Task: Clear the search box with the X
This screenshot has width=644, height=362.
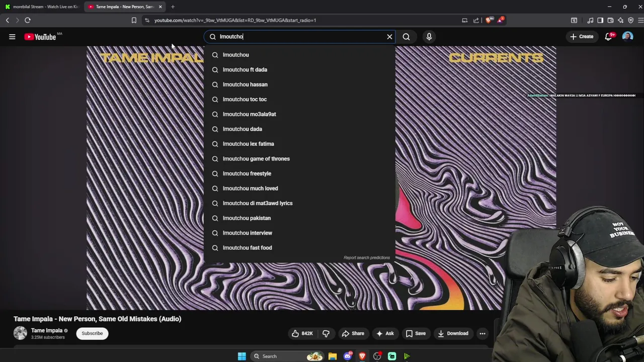Action: tap(389, 37)
